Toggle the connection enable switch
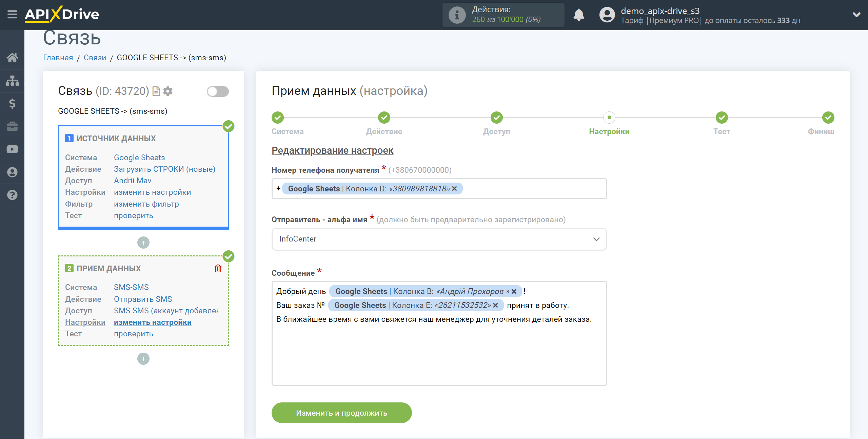This screenshot has height=439, width=868. click(218, 91)
